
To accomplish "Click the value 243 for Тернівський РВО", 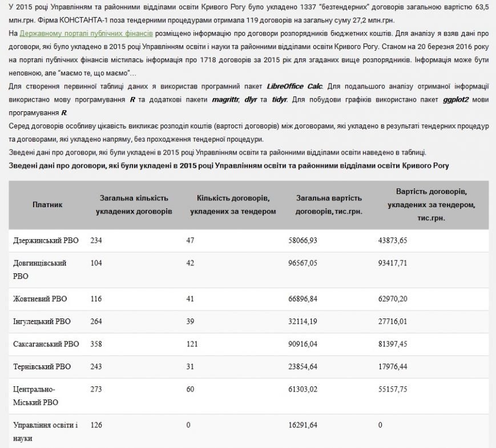I will tap(96, 367).
